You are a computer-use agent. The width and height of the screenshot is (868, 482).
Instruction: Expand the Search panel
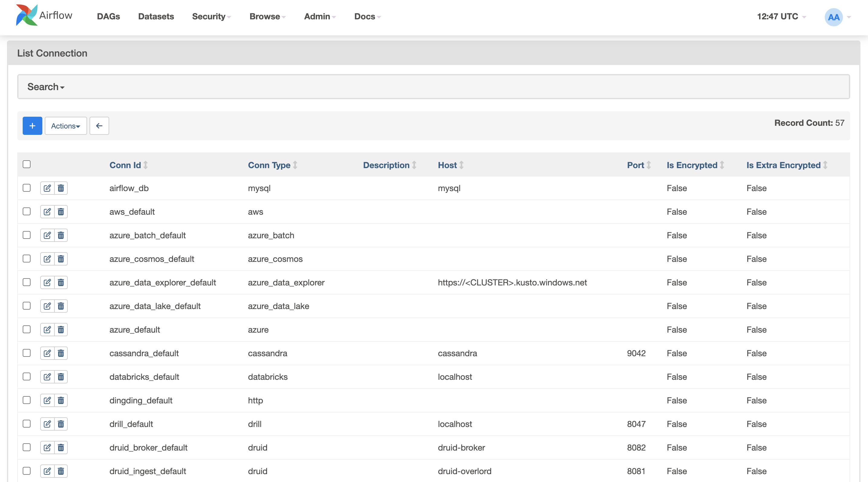coord(45,86)
